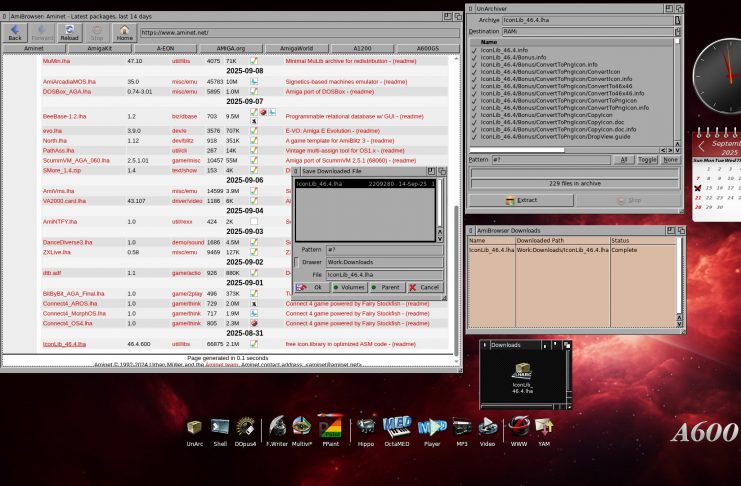This screenshot has width=741, height=486.
Task: Click the previous month arrow on calendar
Action: [x=701, y=146]
